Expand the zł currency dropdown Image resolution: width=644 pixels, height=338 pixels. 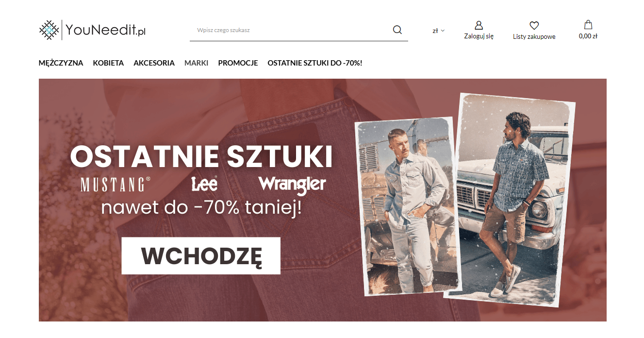coord(439,31)
